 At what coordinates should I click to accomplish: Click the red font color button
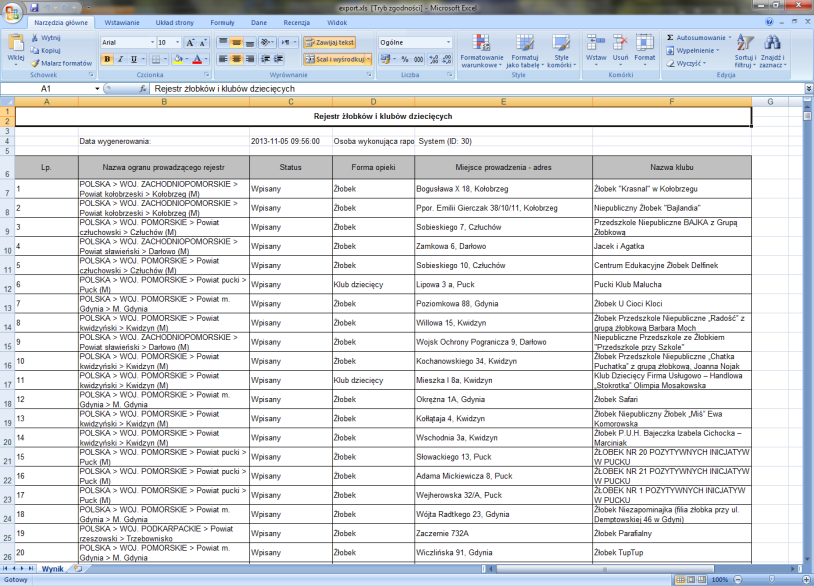pyautogui.click(x=197, y=59)
